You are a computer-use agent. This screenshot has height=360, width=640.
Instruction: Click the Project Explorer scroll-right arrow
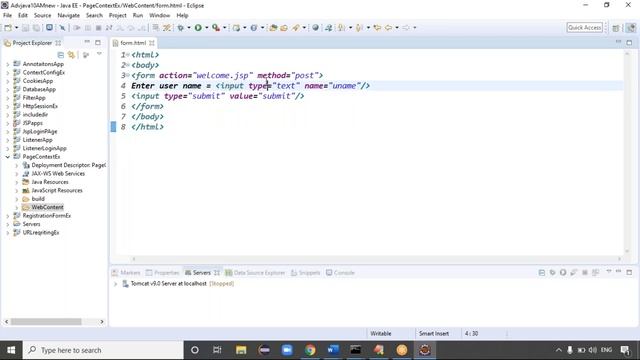(x=102, y=322)
